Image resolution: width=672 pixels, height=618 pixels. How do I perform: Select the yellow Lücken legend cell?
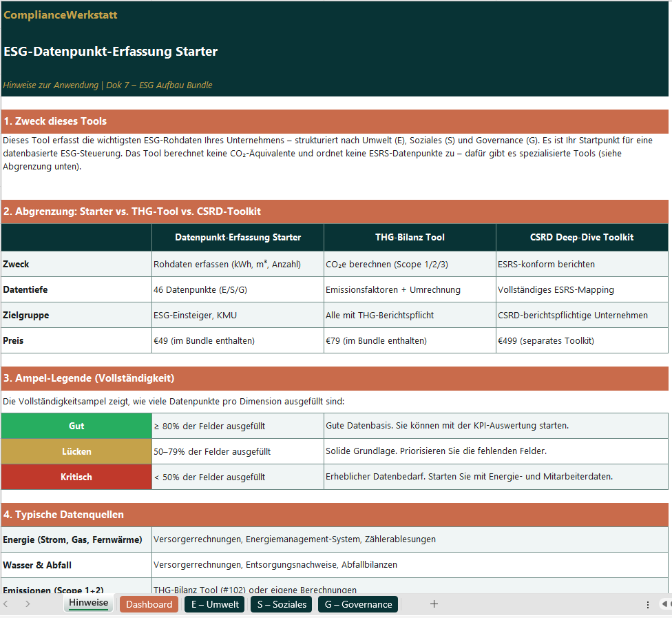tap(76, 451)
